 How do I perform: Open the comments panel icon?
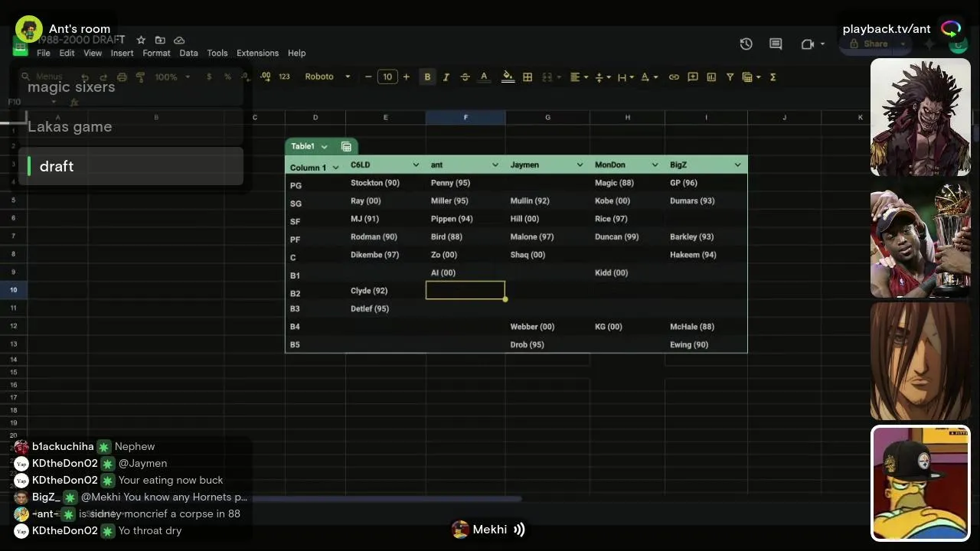click(776, 44)
